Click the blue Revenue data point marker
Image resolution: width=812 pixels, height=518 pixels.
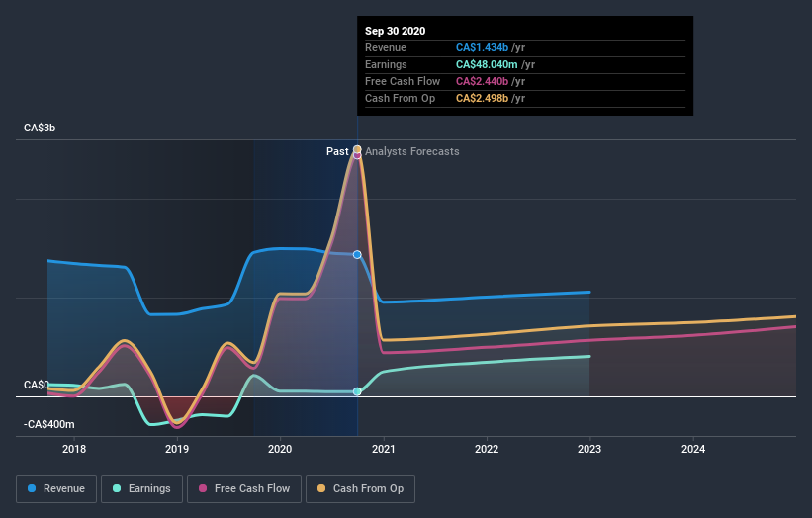357,255
